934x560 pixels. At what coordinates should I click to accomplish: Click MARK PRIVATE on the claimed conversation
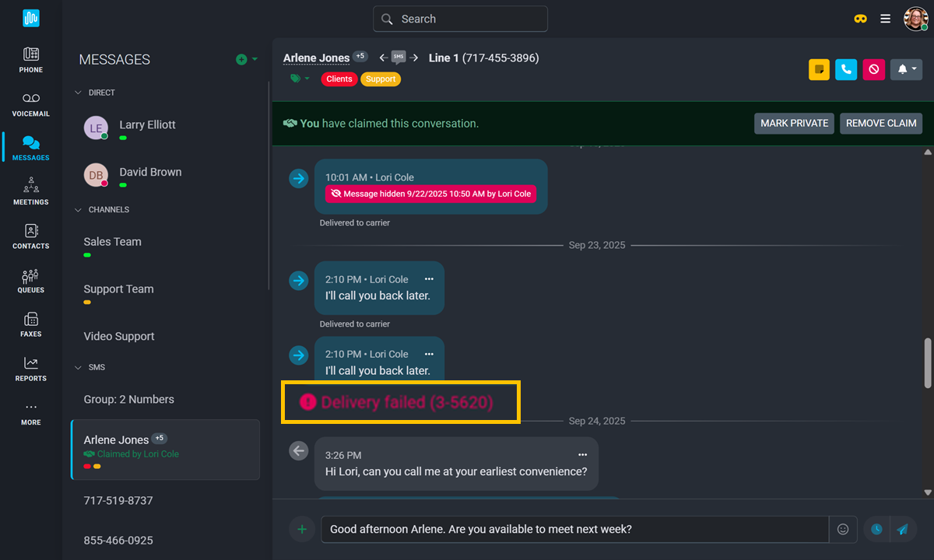794,123
